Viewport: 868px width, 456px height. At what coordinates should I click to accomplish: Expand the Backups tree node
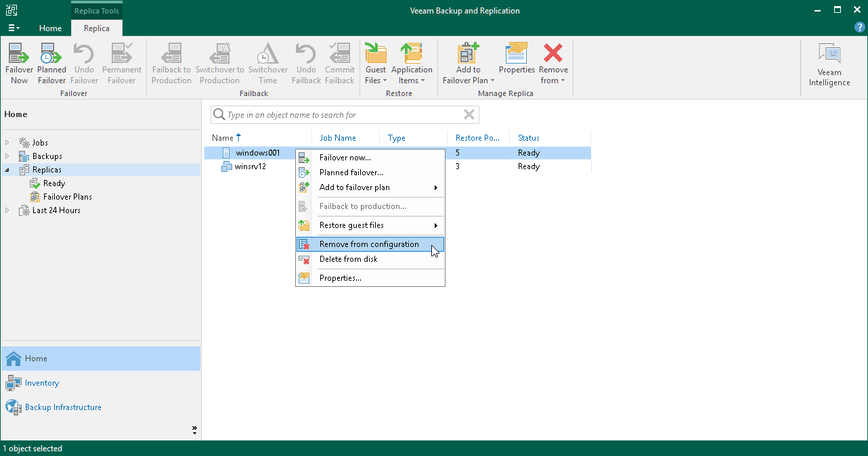7,156
